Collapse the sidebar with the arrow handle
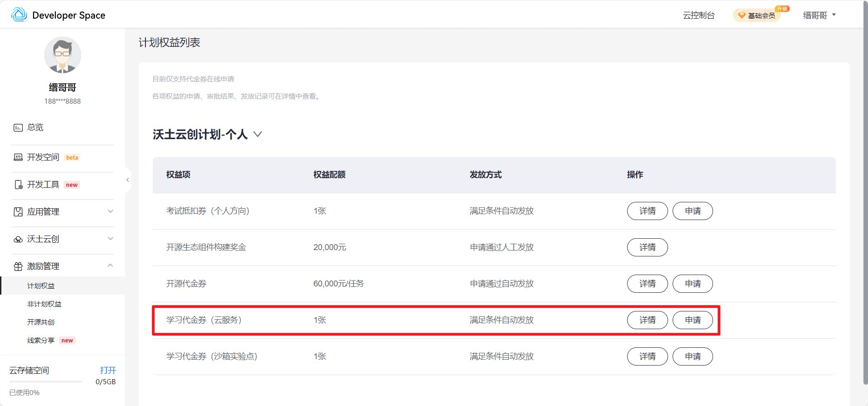 click(128, 180)
